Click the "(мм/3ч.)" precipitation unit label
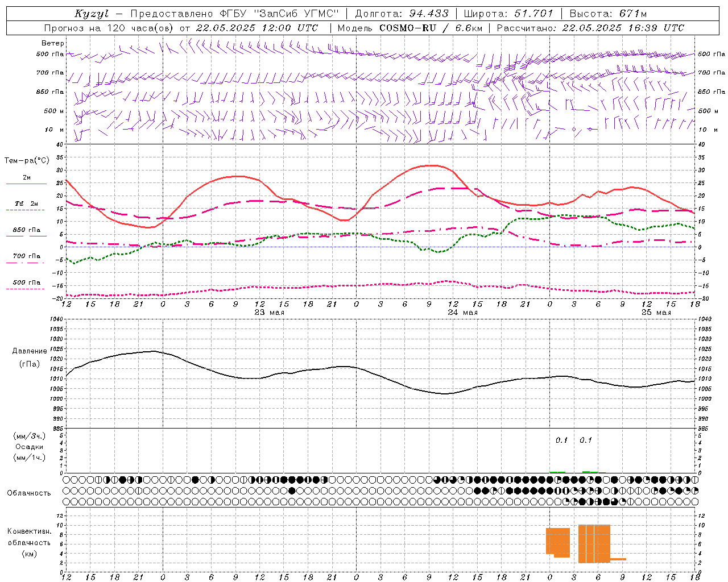Image resolution: width=728 pixels, height=582 pixels. 30,436
